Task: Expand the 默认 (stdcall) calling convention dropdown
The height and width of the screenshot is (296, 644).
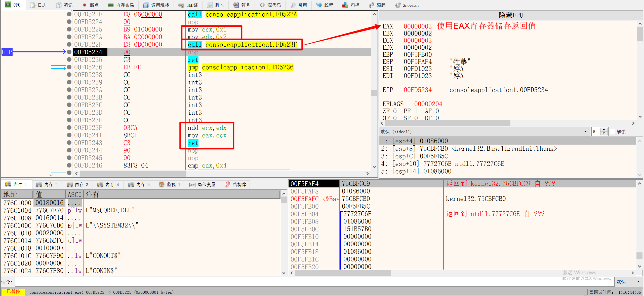Action: click(585, 131)
